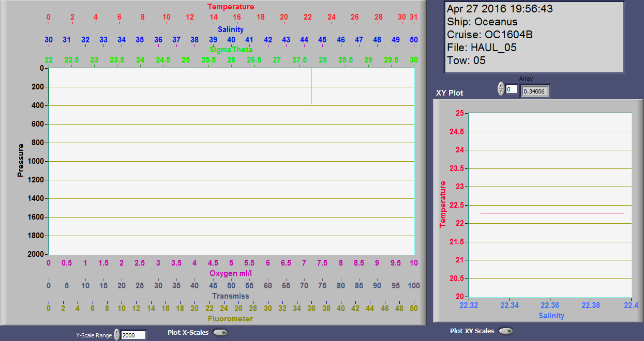Click the Temperature label on the XY plot
This screenshot has width=644, height=341.
pos(443,204)
